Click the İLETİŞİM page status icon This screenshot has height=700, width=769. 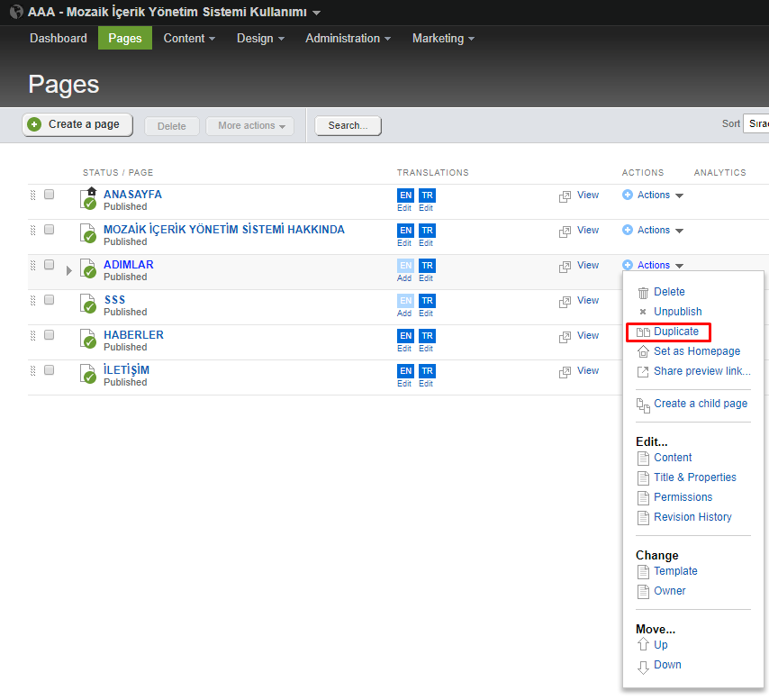coord(88,374)
